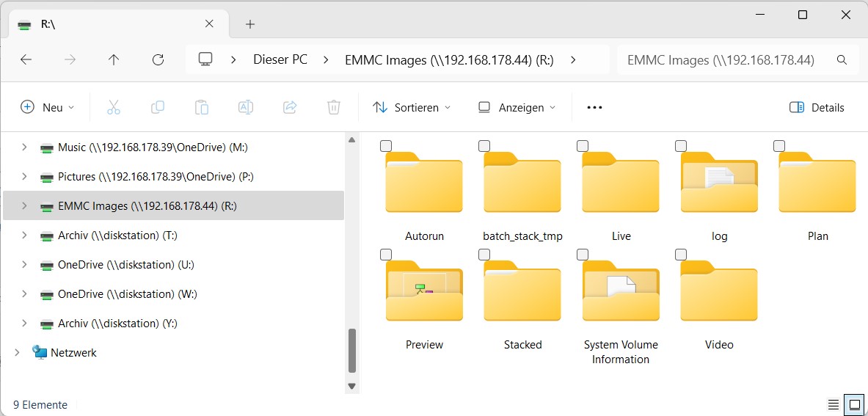
Task: Select the R:\ tab
Action: pos(110,24)
